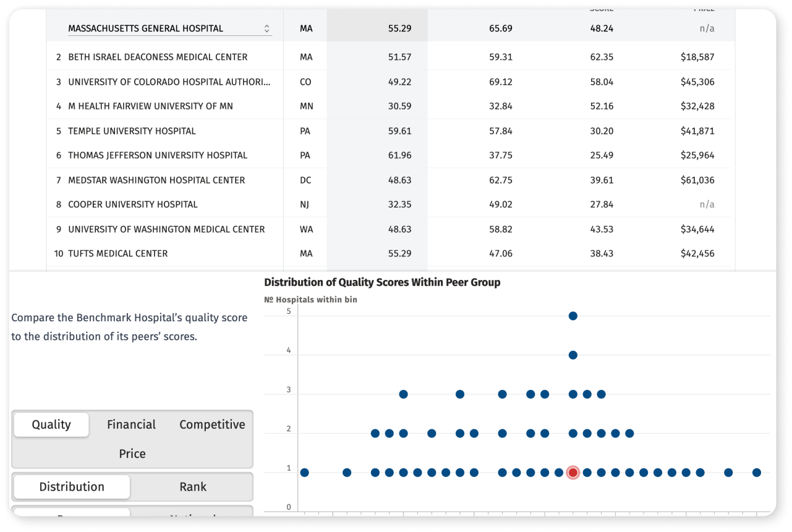Select the Price metric option

(x=132, y=454)
